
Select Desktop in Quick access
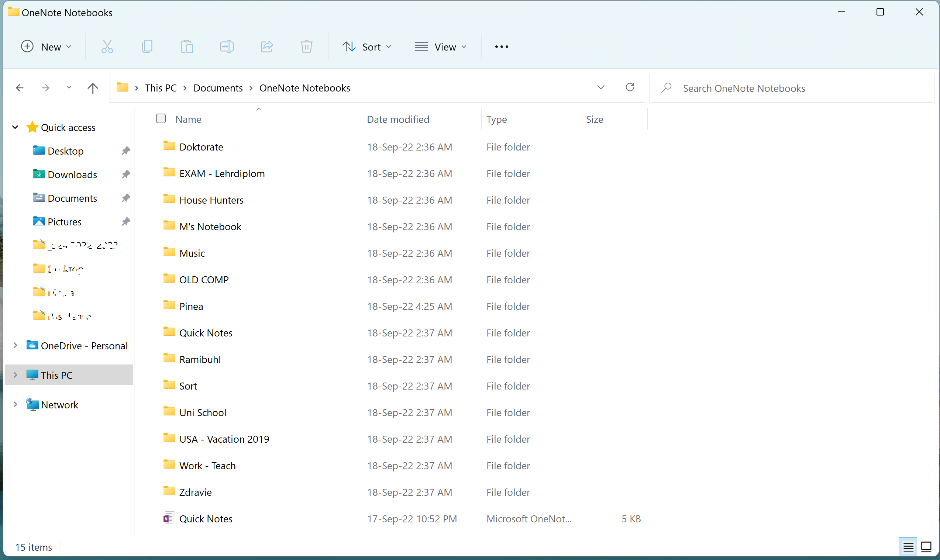(66, 151)
